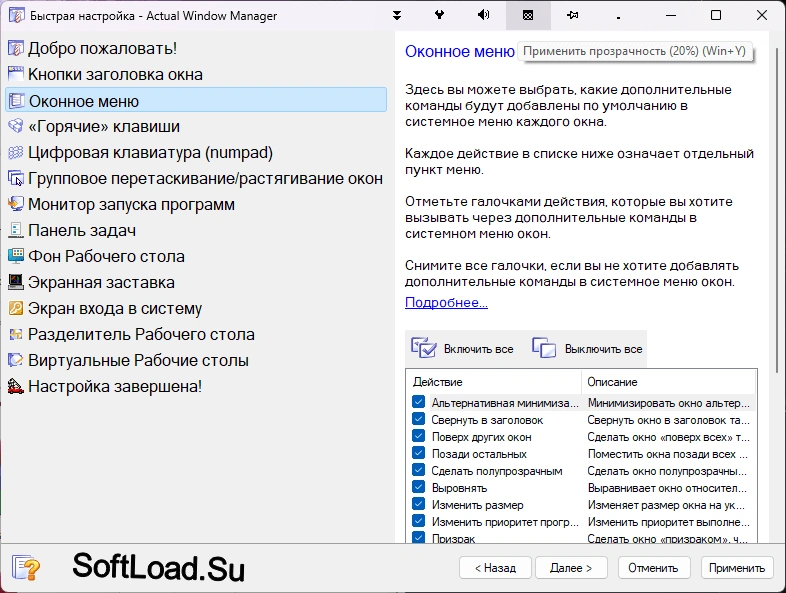The width and height of the screenshot is (786, 593).
Task: Click the icon beside "Экранная заставка"
Action: [16, 282]
